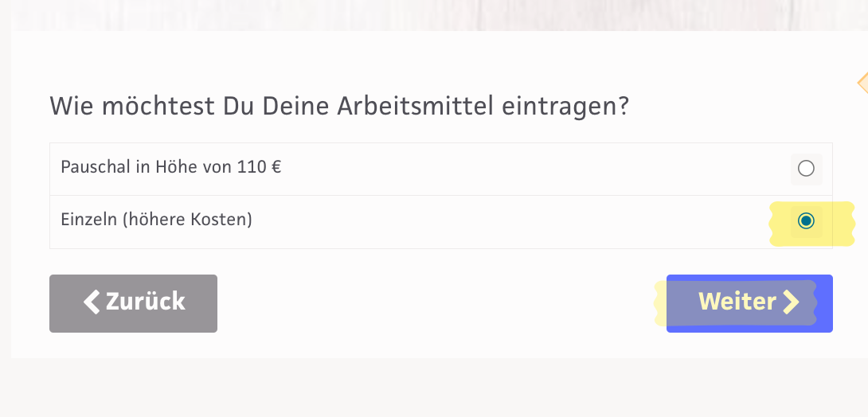The height and width of the screenshot is (417, 868).
Task: Select the Pauschal 110 € radio button
Action: point(806,169)
